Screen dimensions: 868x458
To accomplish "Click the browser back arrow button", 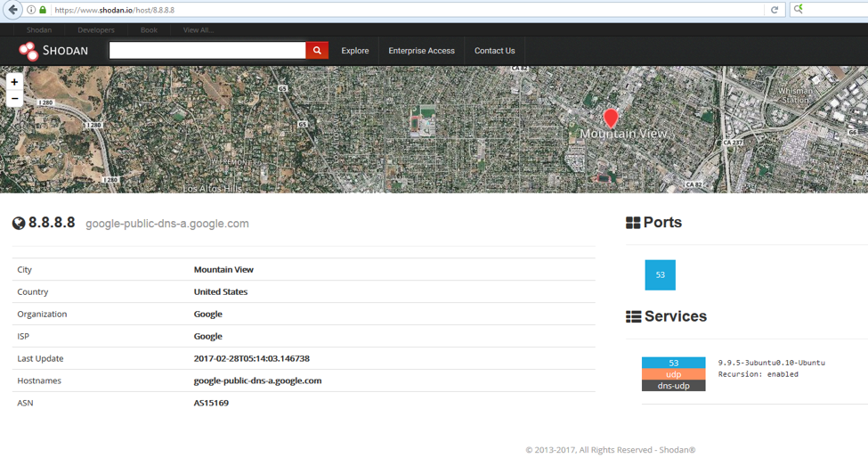I will coord(12,10).
